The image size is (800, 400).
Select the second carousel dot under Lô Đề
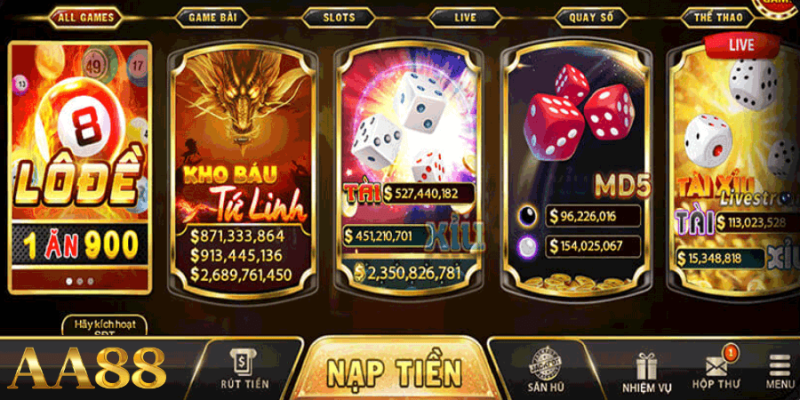pyautogui.click(x=80, y=281)
